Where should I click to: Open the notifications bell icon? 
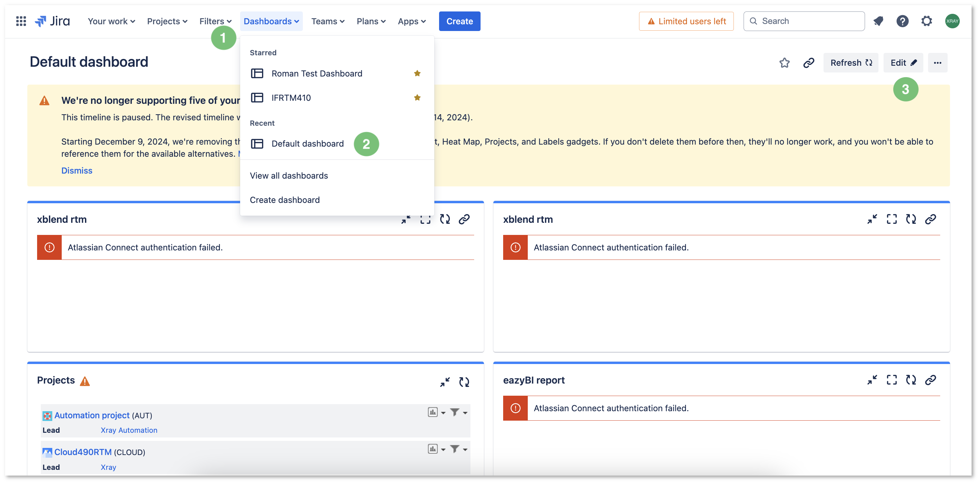(x=878, y=21)
